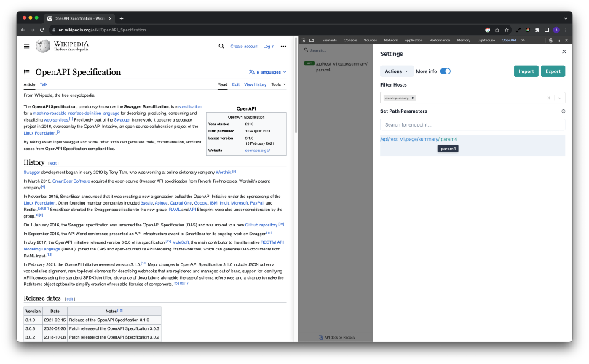Screen dimensions: 589x364
Task: Open the Filter Hosts dropdown arrow
Action: click(560, 98)
